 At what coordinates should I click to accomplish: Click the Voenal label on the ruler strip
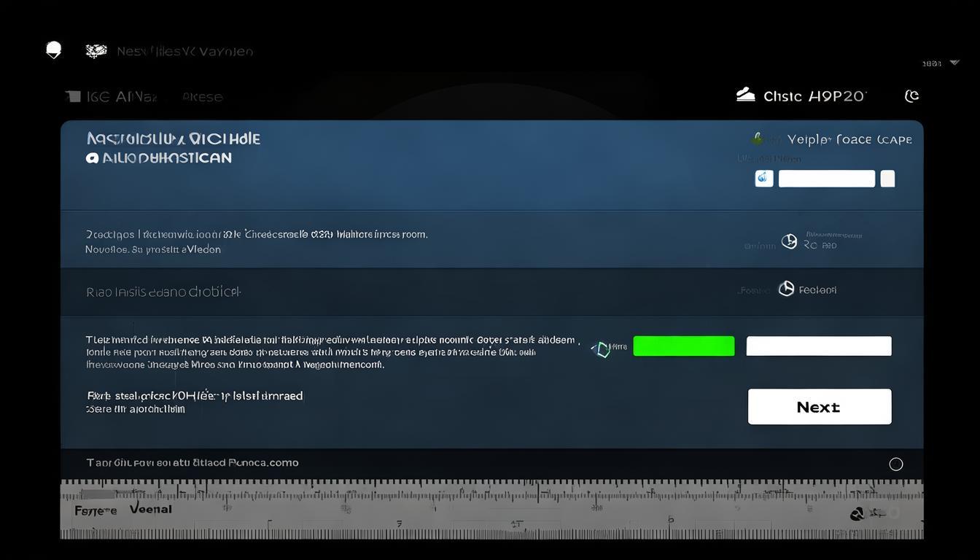[x=151, y=509]
